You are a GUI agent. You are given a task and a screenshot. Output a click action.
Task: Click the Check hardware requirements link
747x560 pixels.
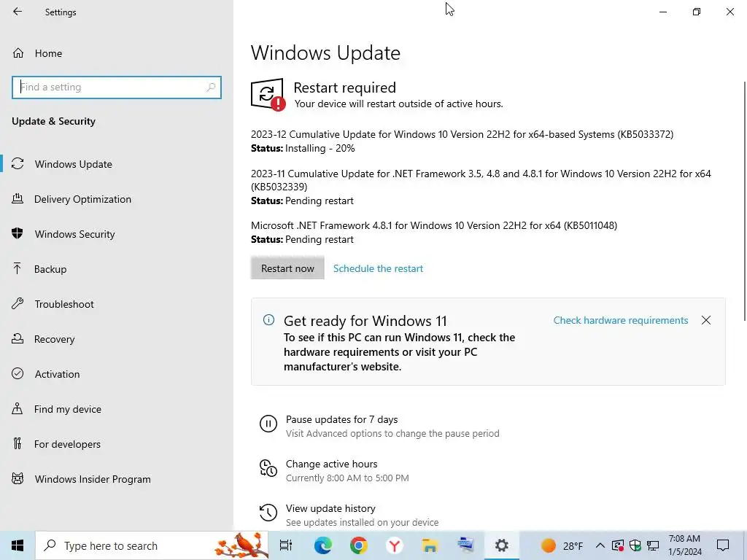pyautogui.click(x=621, y=321)
